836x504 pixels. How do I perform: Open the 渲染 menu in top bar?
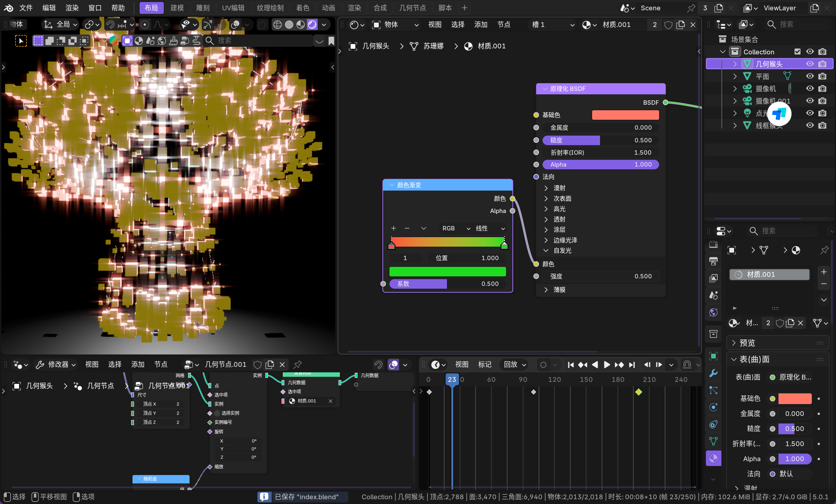click(x=72, y=8)
